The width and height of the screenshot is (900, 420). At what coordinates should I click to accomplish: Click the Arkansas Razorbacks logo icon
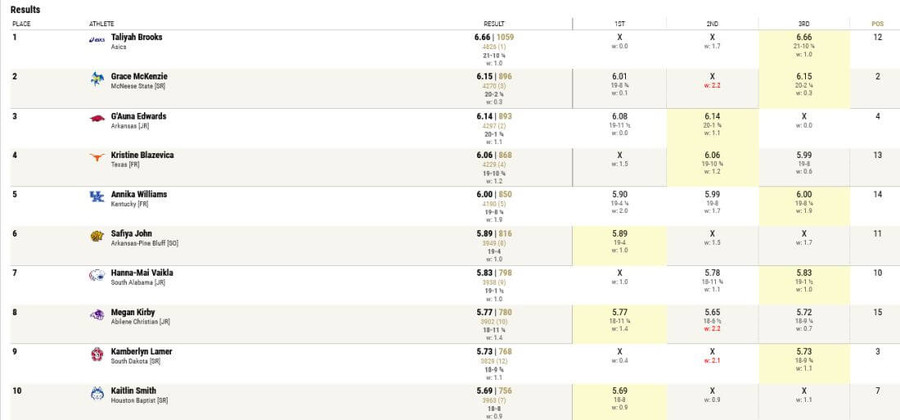(x=97, y=118)
